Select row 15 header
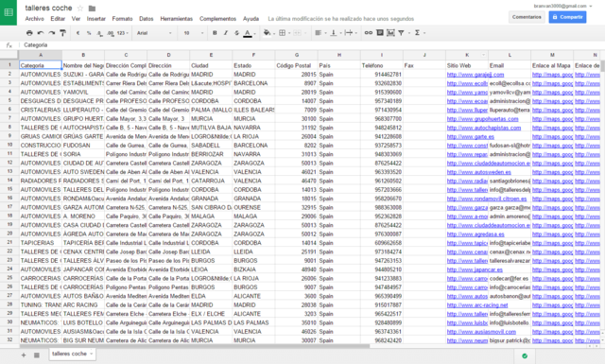The height and width of the screenshot is (364, 605). [x=9, y=189]
